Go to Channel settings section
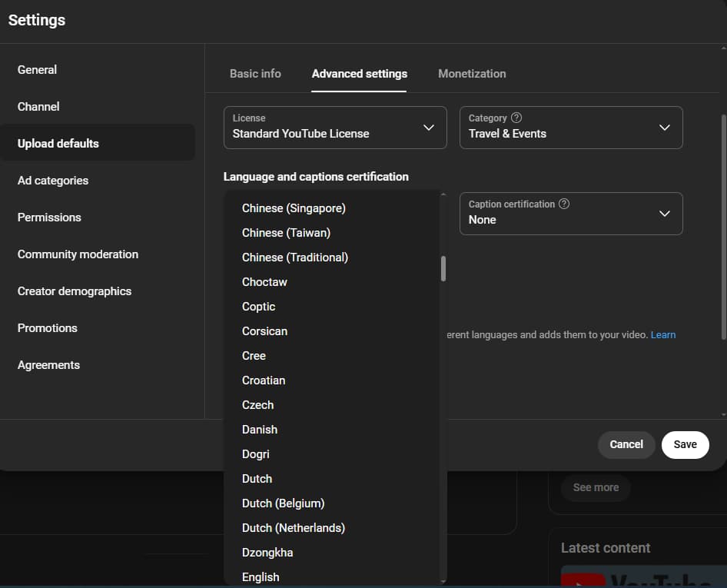Screen dimensions: 727x588 (x=98, y=107)
